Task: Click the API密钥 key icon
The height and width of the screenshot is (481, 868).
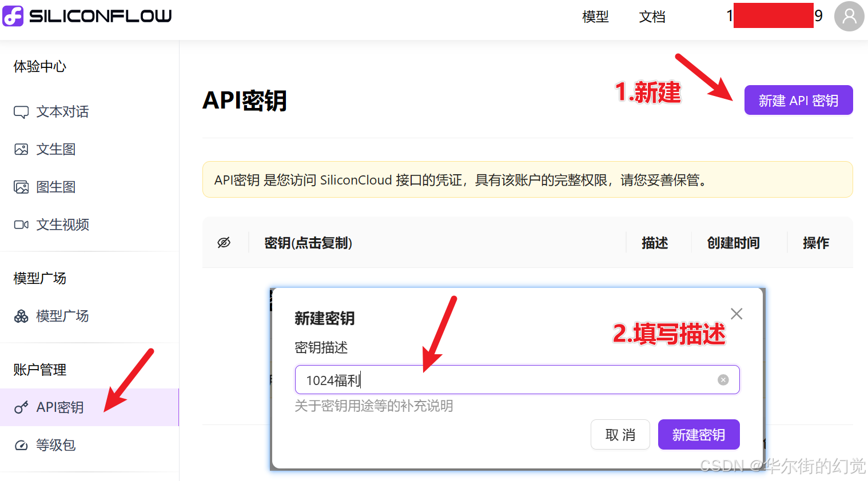Action: (21, 407)
